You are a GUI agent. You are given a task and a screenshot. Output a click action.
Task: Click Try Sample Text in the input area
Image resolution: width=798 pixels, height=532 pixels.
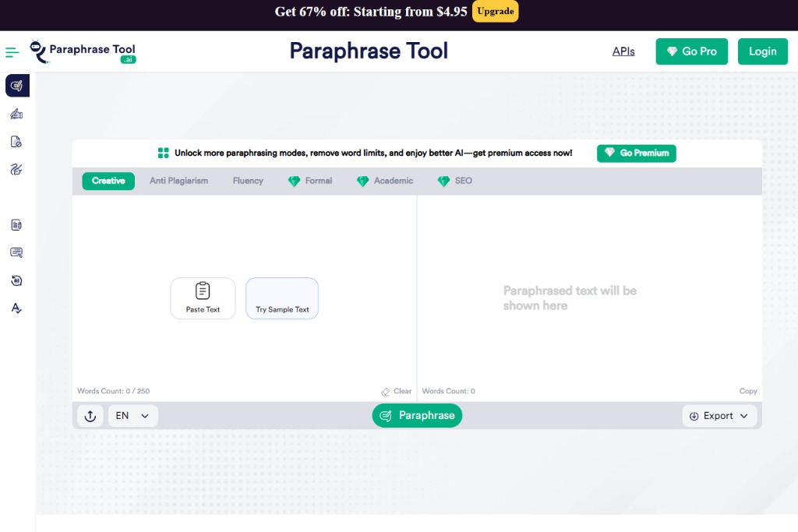(282, 298)
